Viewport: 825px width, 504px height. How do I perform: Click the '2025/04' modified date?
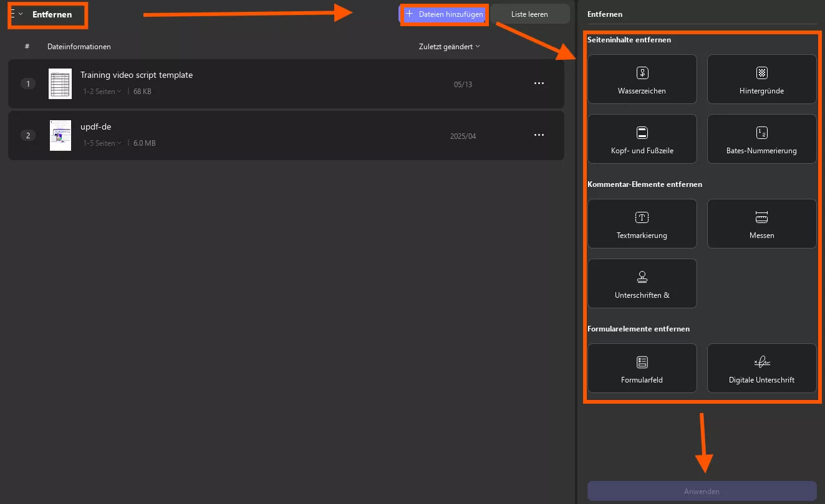(463, 136)
